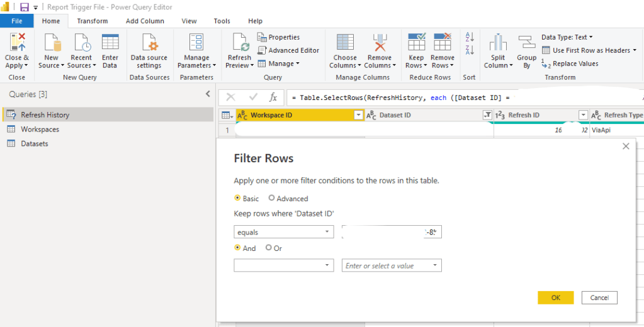The width and height of the screenshot is (644, 327).
Task: Click the Group By icon
Action: [x=526, y=42]
